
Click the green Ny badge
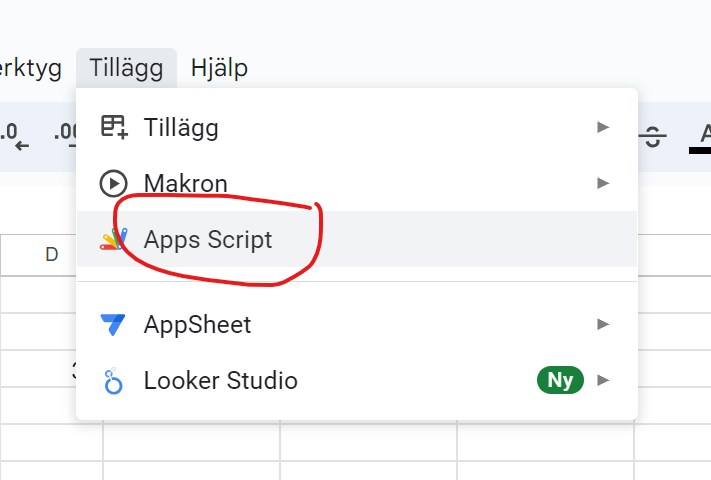click(560, 380)
